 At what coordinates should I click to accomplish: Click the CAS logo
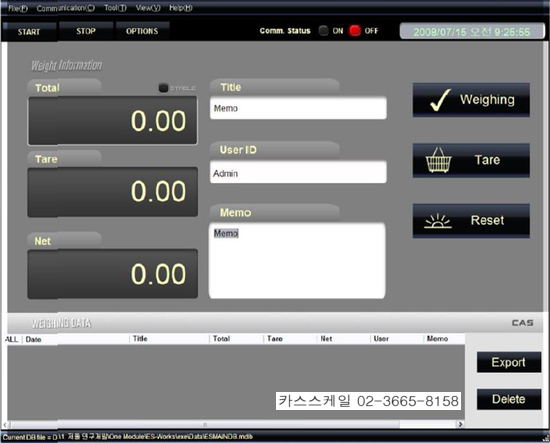pos(522,323)
